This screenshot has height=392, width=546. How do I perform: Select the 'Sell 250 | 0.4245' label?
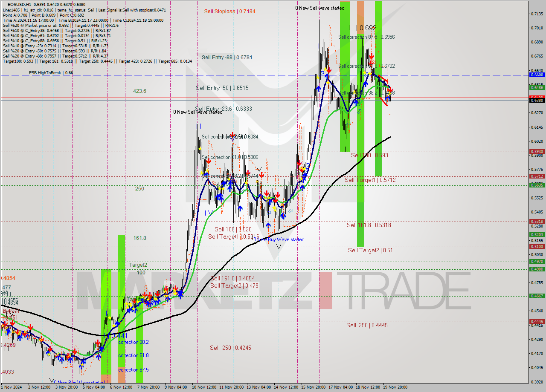click(x=230, y=348)
